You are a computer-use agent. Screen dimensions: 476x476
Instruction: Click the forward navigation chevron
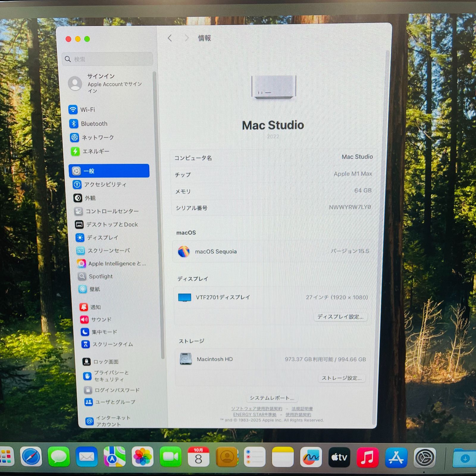(x=187, y=38)
